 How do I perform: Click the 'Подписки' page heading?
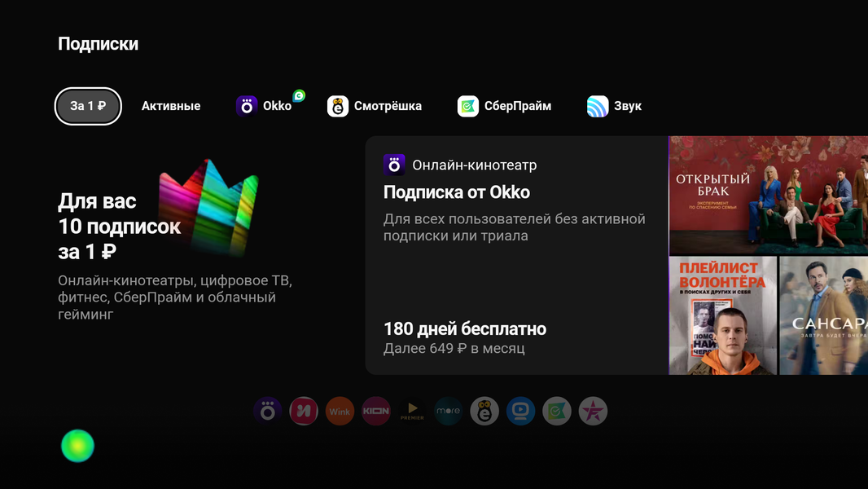[x=98, y=44]
